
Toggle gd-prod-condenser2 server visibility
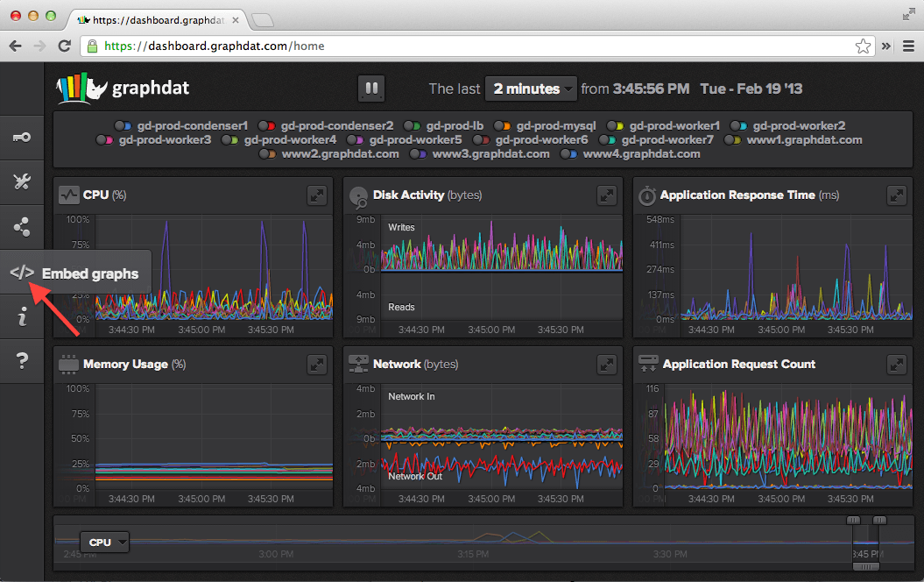(266, 125)
